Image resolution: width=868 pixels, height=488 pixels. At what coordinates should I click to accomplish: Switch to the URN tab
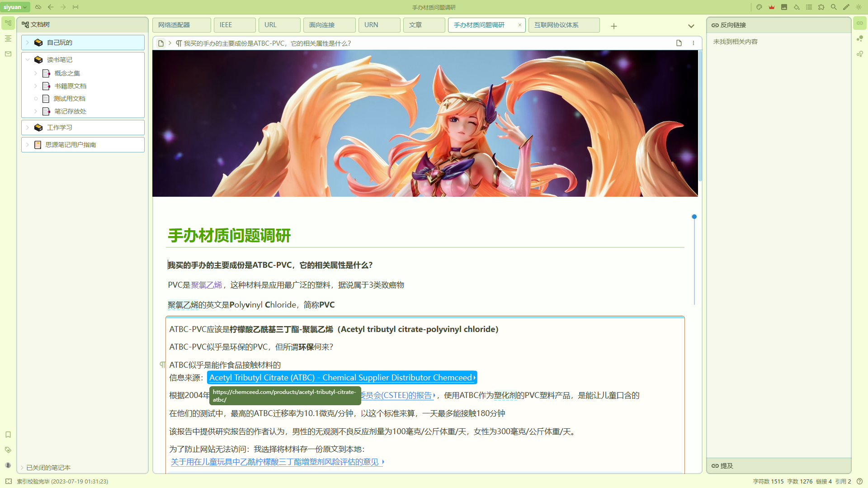pos(379,25)
